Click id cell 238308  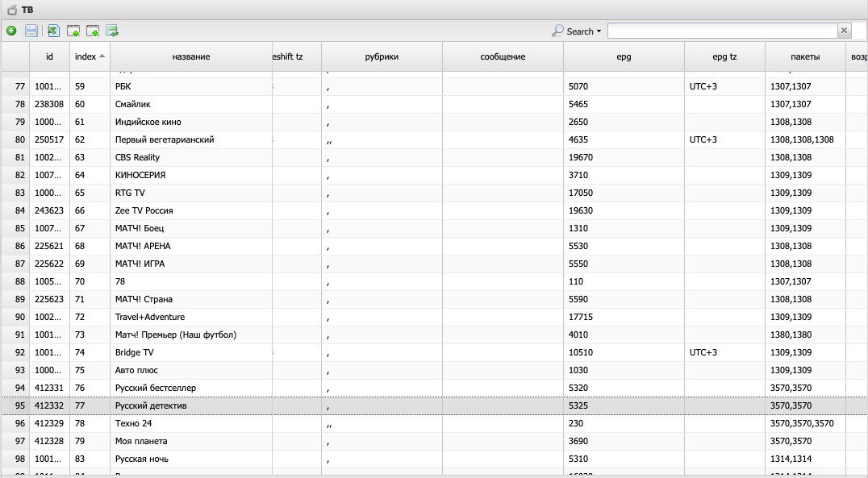point(48,104)
